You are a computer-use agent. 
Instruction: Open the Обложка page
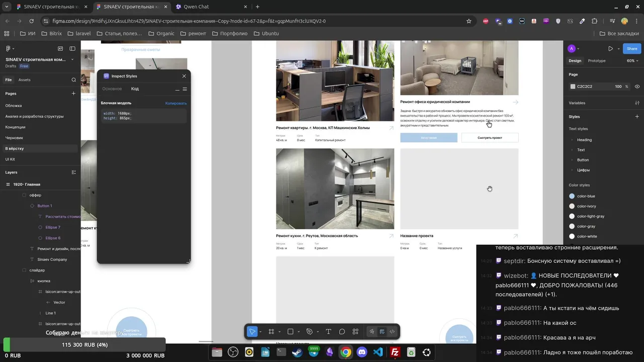click(14, 106)
